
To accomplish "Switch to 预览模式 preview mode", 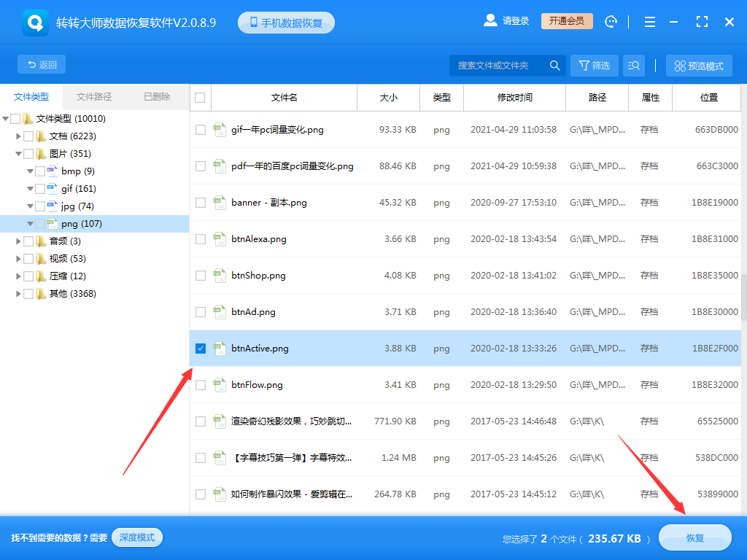I will point(698,65).
